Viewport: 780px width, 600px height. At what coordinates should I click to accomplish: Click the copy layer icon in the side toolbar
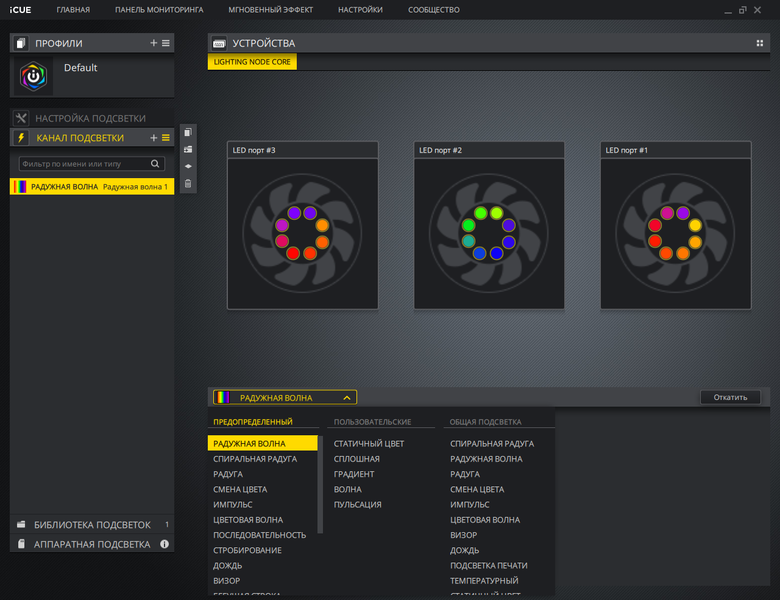point(188,132)
